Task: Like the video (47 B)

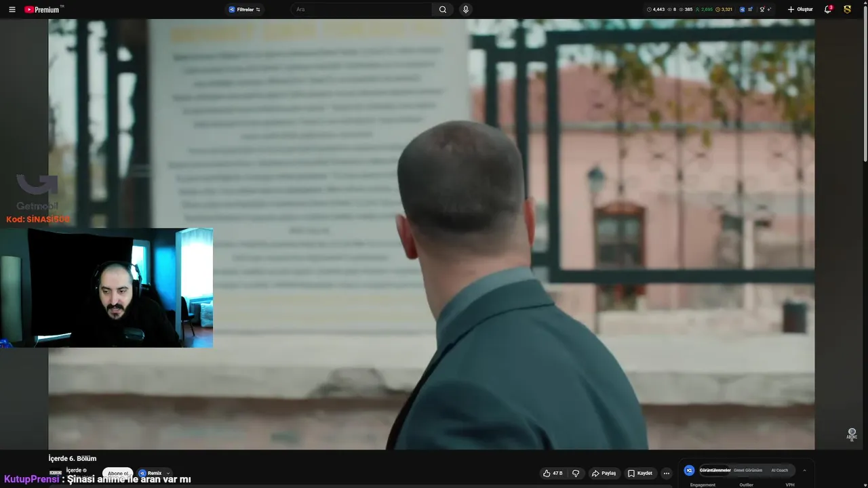Action: 553,473
